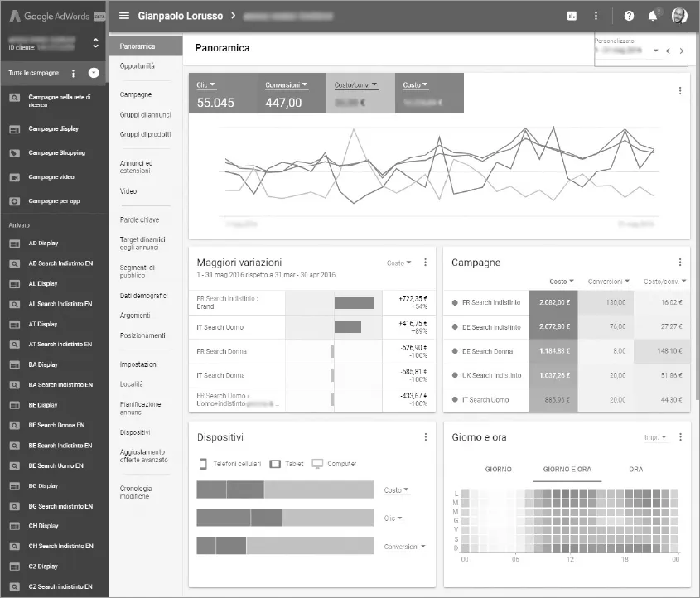Switch to the ORA tab
700x598 pixels.
click(x=635, y=470)
